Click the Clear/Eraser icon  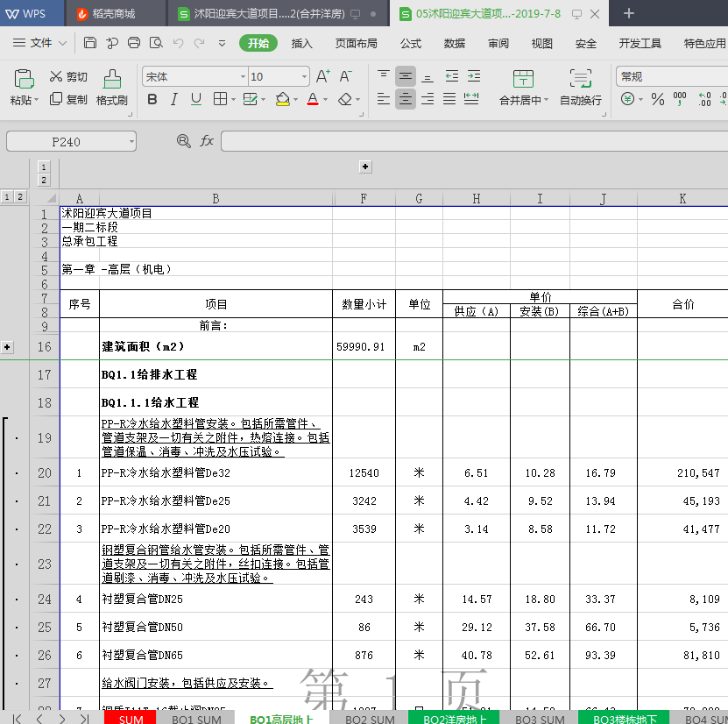(x=345, y=99)
